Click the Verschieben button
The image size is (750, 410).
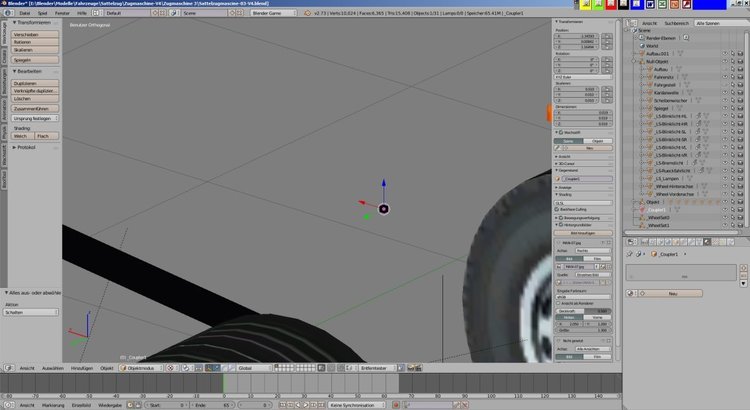35,34
